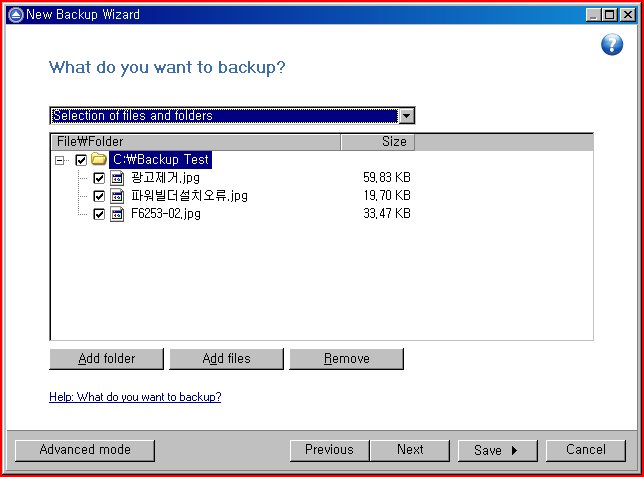The height and width of the screenshot is (477, 644).
Task: Open the 'Help: What do you want to backup?' link
Action: click(135, 397)
